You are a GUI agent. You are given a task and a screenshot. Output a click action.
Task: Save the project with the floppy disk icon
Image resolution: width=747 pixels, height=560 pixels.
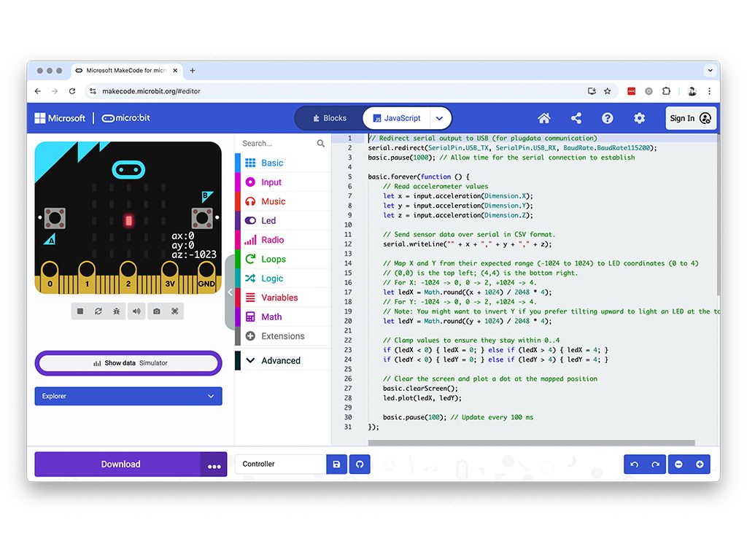(336, 464)
